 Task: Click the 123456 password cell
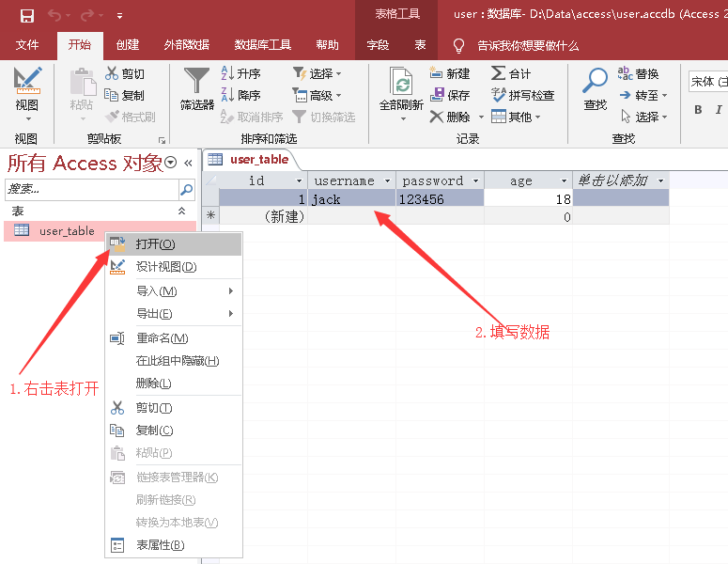[440, 199]
